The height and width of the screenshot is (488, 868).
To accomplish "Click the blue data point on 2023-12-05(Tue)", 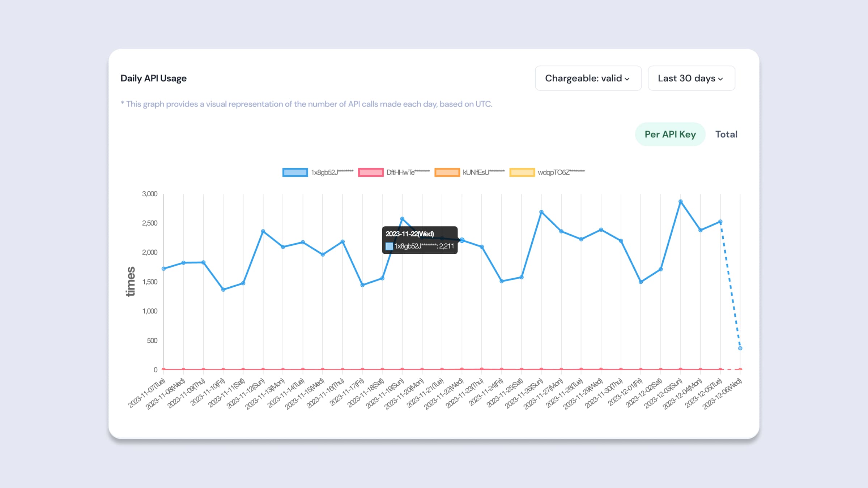I will [720, 222].
